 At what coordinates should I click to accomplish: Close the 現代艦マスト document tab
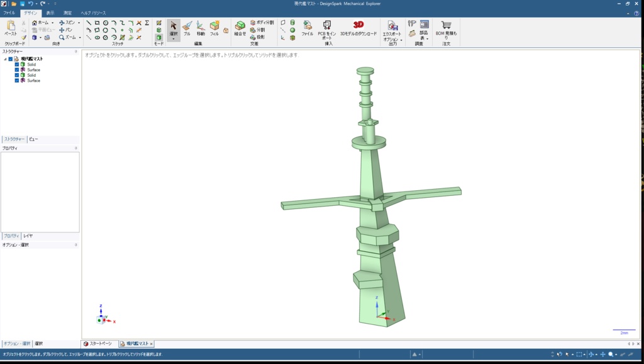click(151, 344)
